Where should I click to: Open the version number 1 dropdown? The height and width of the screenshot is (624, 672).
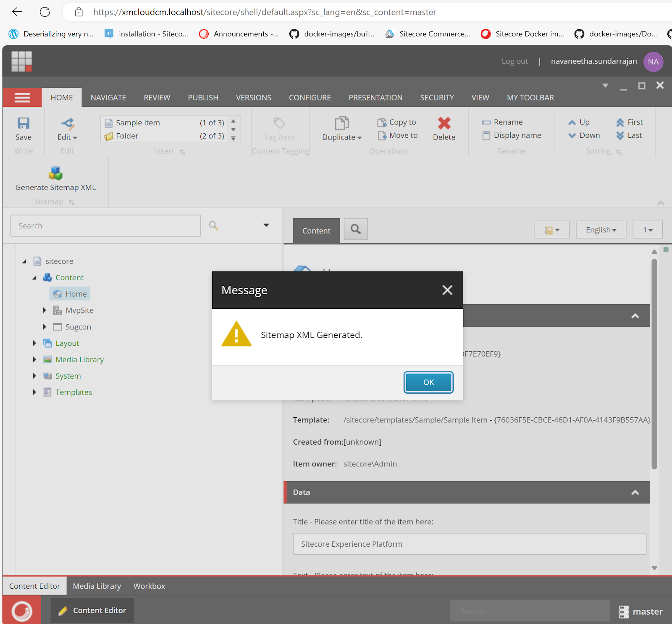click(648, 230)
